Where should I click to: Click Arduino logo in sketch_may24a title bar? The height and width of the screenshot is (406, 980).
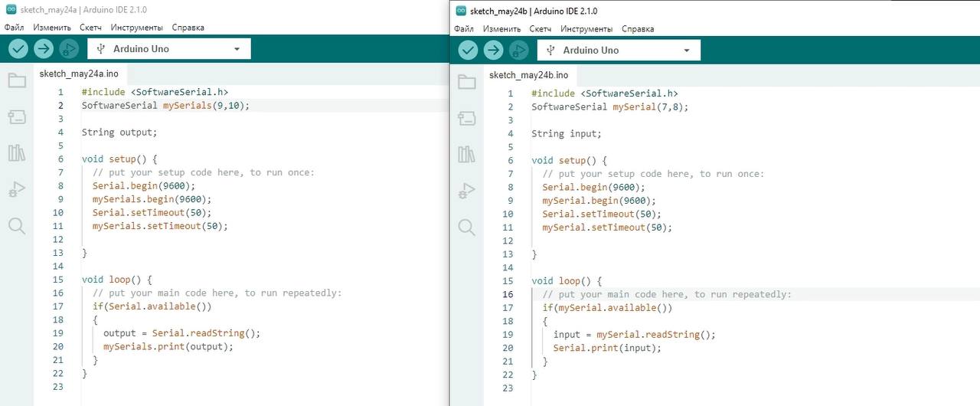click(11, 9)
